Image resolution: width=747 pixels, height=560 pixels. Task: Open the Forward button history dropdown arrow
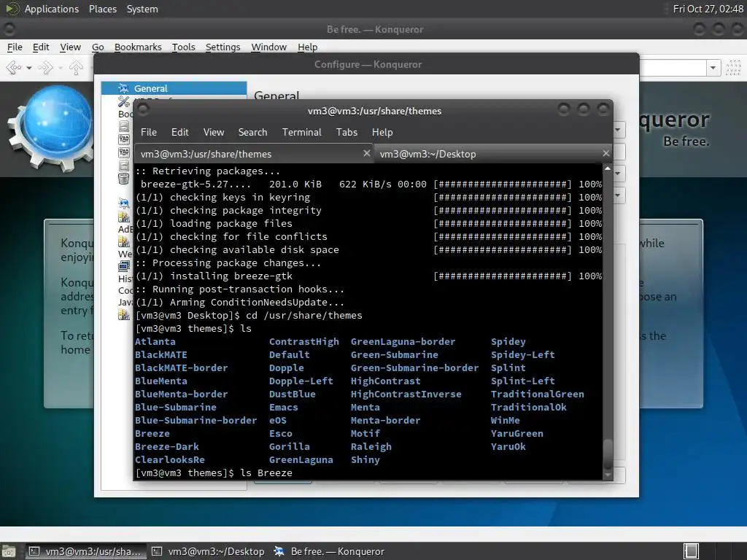tap(61, 68)
